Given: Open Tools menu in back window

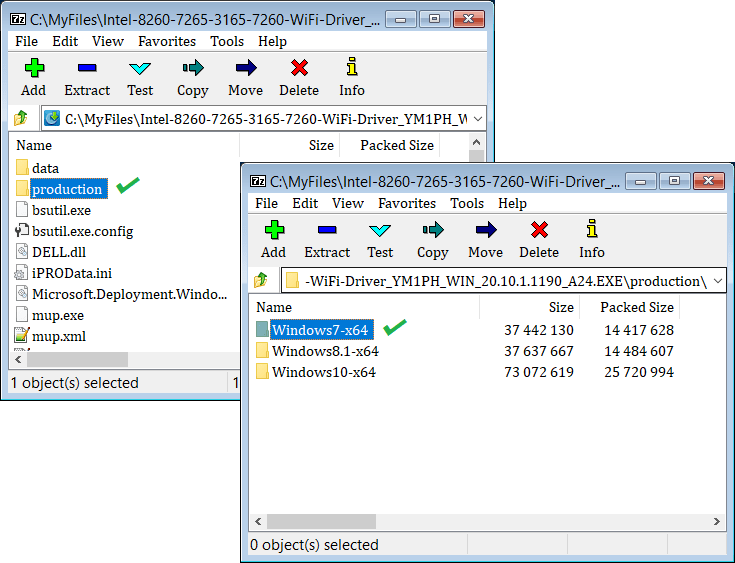Looking at the screenshot, I should pyautogui.click(x=227, y=42).
